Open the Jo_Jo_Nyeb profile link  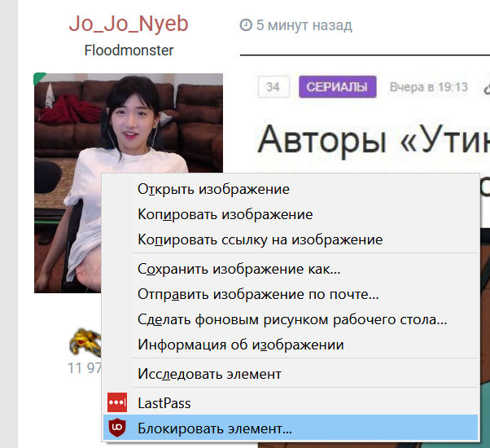point(129,24)
